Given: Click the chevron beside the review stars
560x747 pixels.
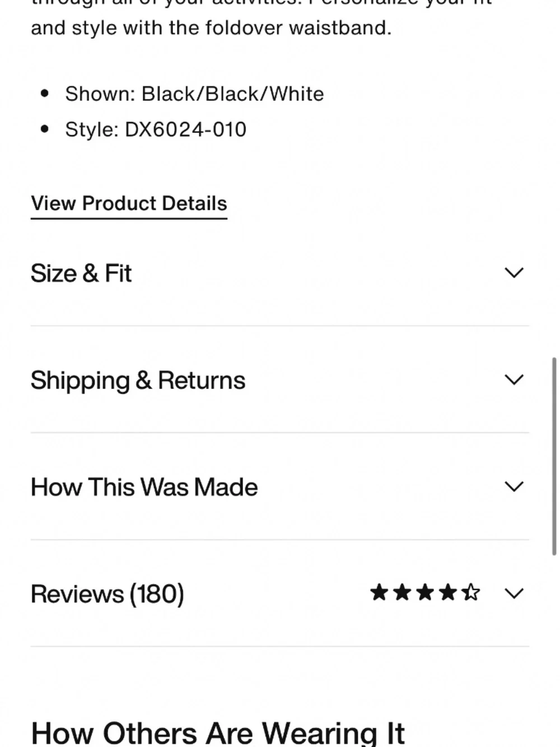Looking at the screenshot, I should [514, 593].
